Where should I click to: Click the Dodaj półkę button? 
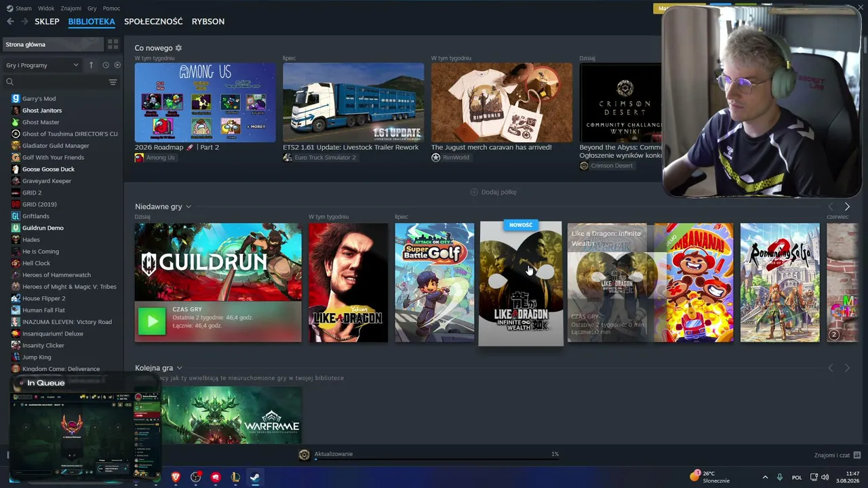pyautogui.click(x=494, y=192)
